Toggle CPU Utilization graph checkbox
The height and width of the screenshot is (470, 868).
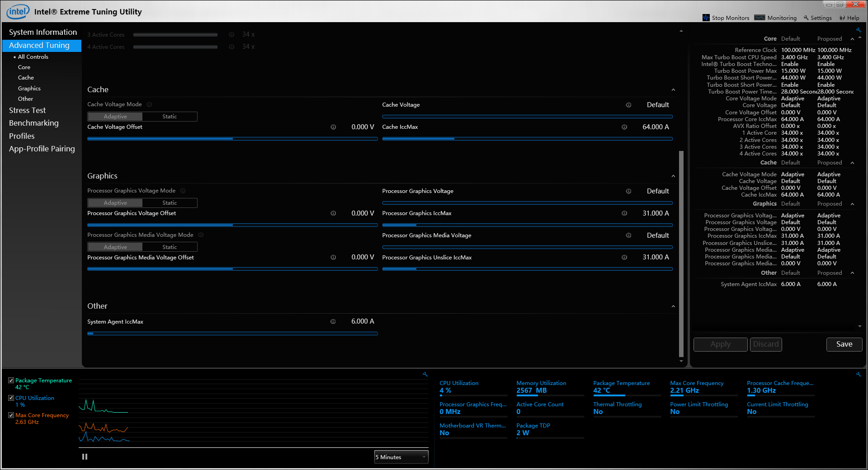11,398
